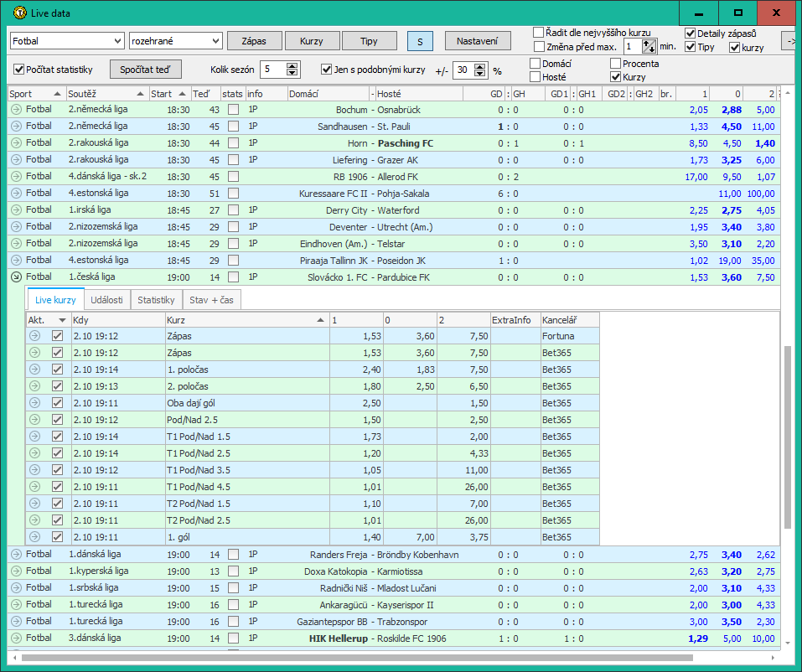
Task: Toggle the Tipy checkbox in top right
Action: tap(690, 47)
